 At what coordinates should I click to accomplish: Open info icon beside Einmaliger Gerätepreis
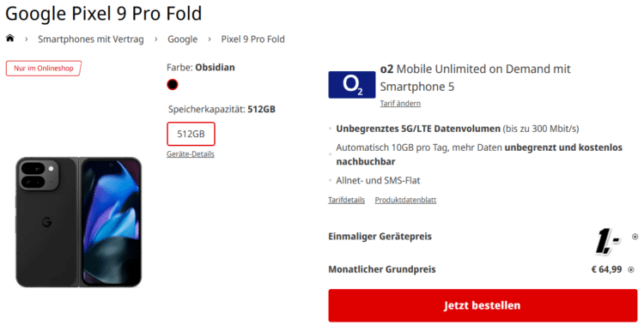[x=635, y=237]
